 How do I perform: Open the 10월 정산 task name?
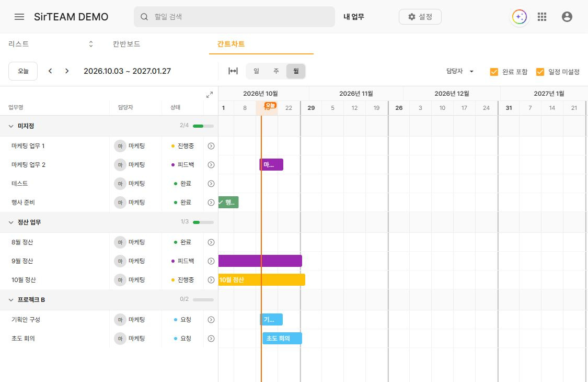(24, 280)
